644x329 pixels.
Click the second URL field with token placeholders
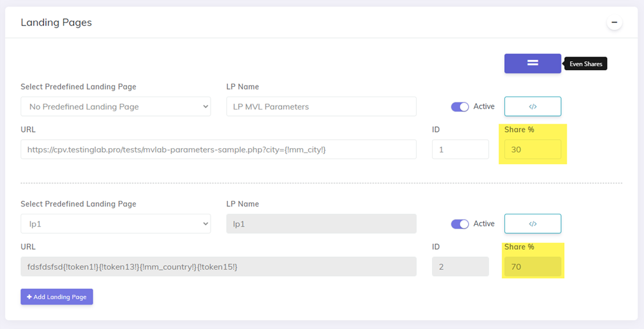[218, 267]
